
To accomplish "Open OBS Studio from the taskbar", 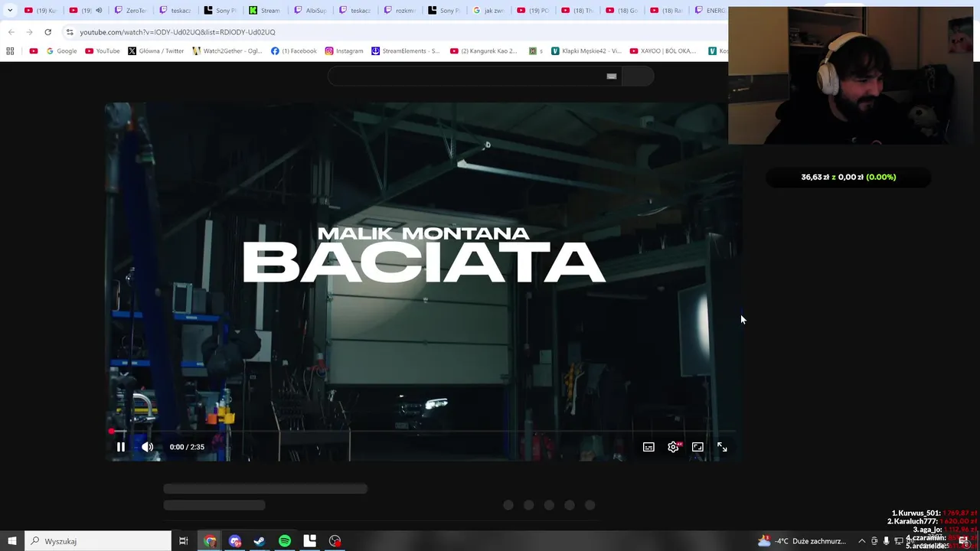I will tap(335, 541).
